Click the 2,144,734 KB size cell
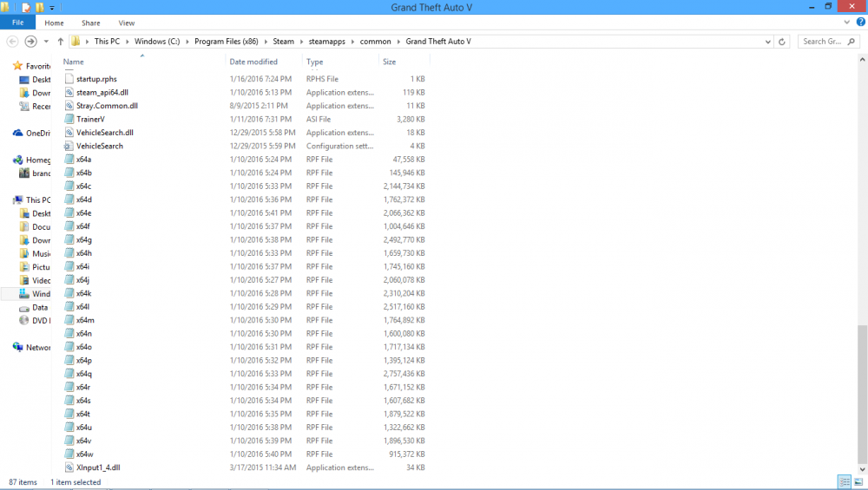Viewport: 868px width, 490px height. tap(404, 186)
